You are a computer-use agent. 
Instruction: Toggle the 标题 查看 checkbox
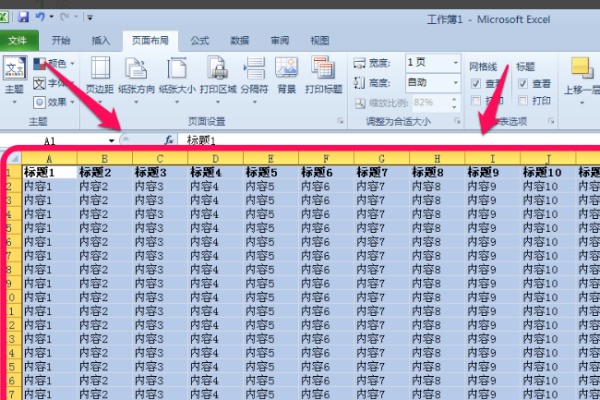[x=523, y=83]
